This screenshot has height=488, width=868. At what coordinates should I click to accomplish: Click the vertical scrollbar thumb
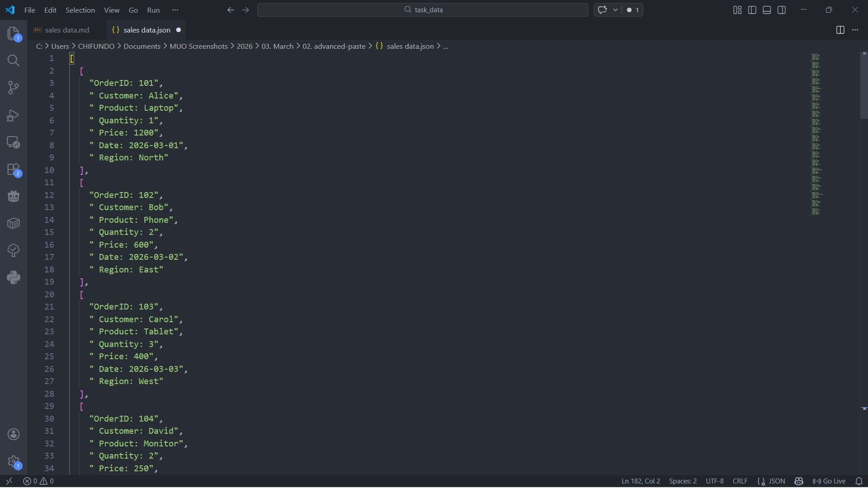click(x=864, y=86)
